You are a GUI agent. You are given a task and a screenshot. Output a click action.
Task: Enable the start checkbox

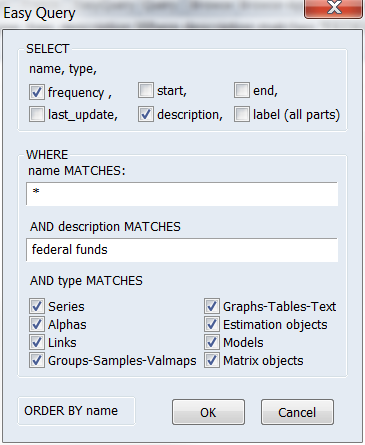pyautogui.click(x=146, y=90)
